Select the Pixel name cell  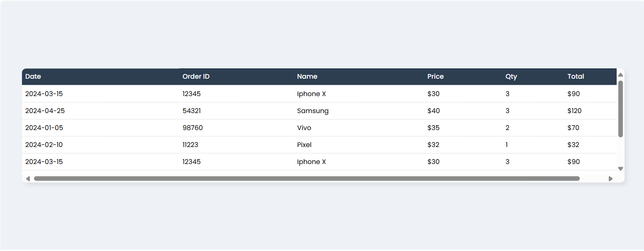coord(304,145)
